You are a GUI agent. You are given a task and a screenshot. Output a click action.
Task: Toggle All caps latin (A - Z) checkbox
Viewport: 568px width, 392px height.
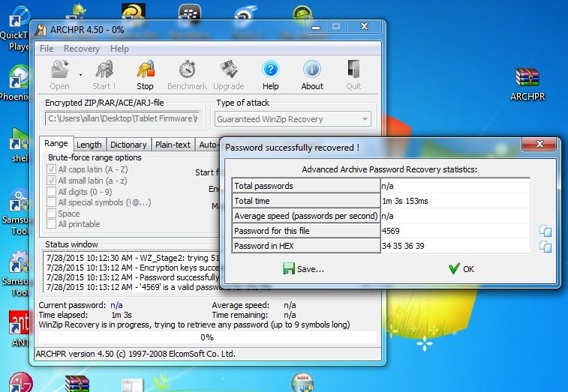[52, 170]
